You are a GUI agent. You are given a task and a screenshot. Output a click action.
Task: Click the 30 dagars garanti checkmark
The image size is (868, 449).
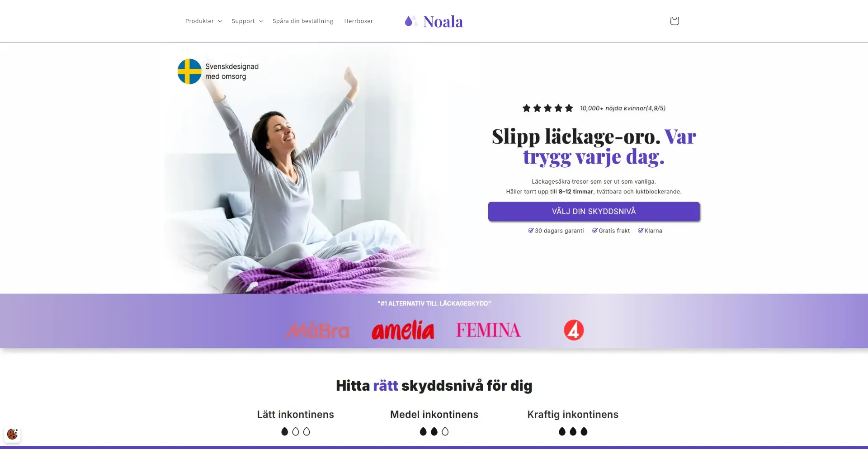(x=531, y=231)
